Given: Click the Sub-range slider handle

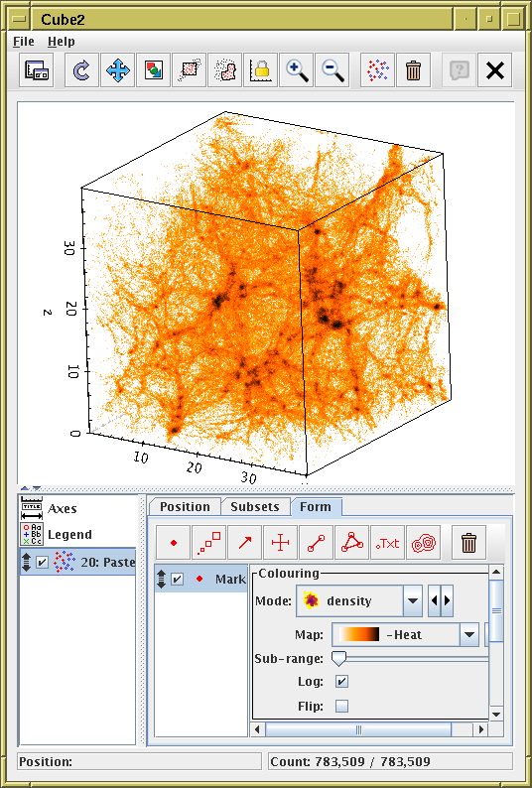Looking at the screenshot, I should click(339, 658).
